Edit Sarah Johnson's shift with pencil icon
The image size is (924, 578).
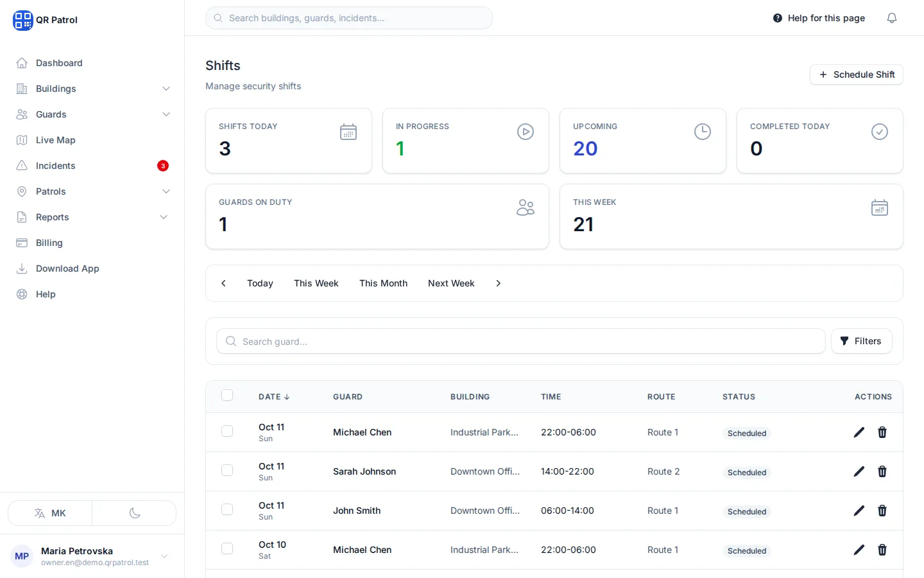tap(859, 471)
